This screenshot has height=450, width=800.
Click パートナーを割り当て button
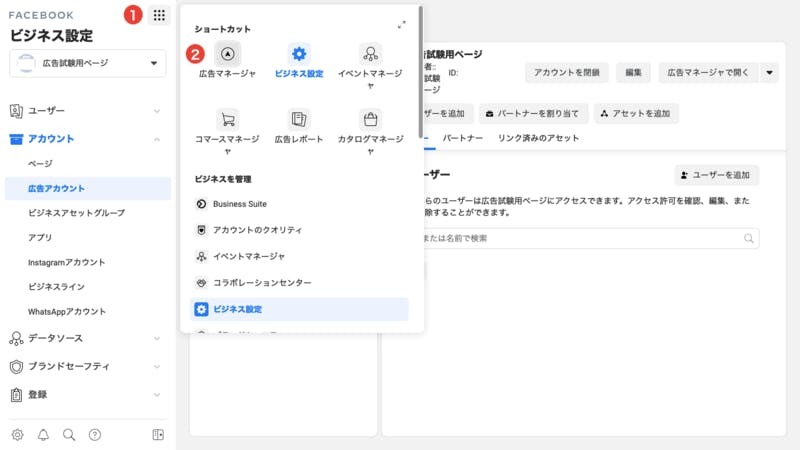point(533,113)
